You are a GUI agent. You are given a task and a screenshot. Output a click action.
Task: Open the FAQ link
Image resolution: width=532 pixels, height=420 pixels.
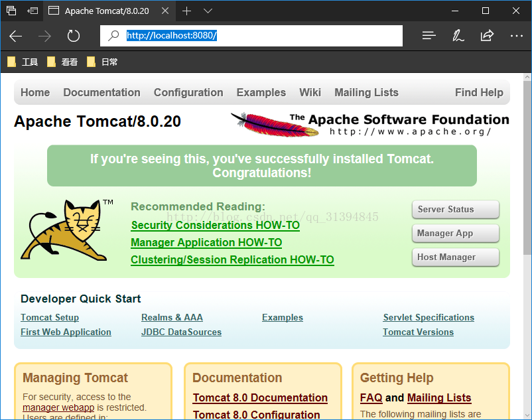pos(371,397)
